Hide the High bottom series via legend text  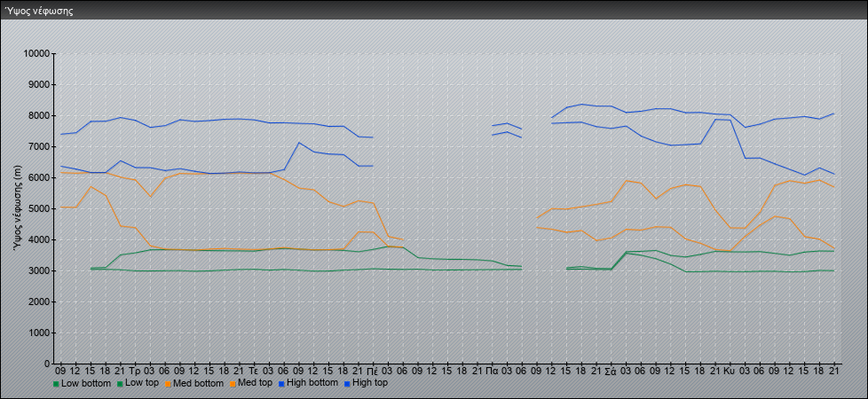coord(316,384)
